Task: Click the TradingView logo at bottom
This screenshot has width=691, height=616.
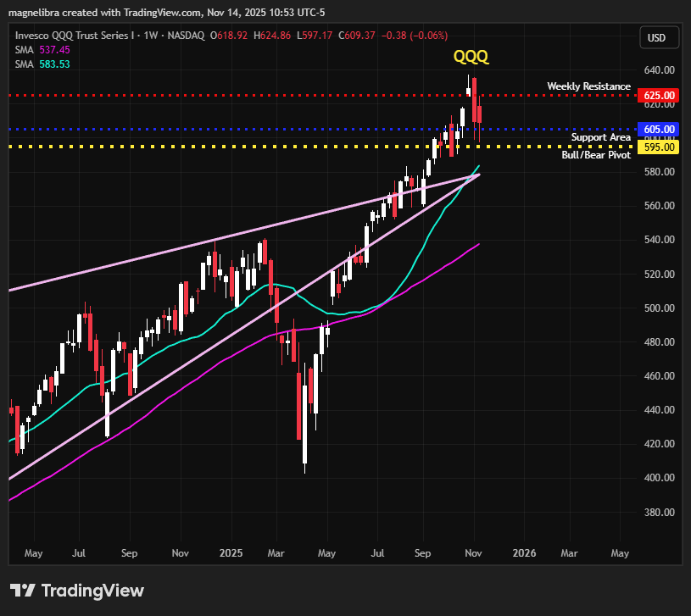Action: click(77, 591)
